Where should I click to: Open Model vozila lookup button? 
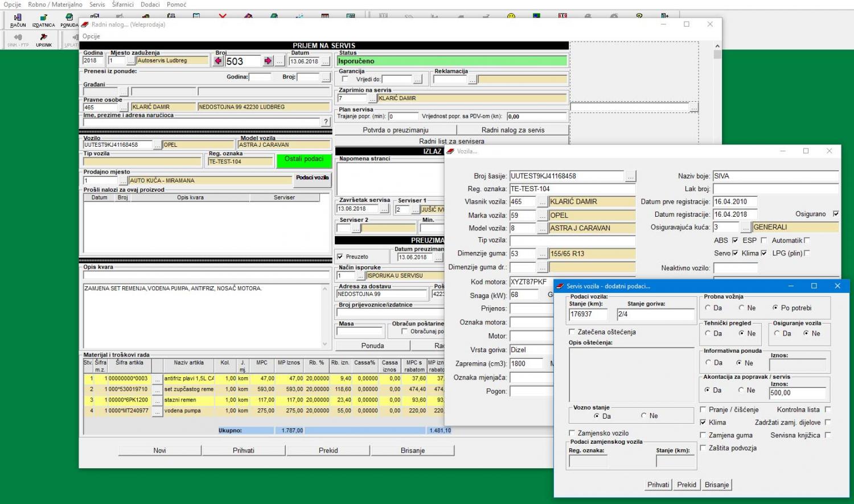[x=543, y=228]
